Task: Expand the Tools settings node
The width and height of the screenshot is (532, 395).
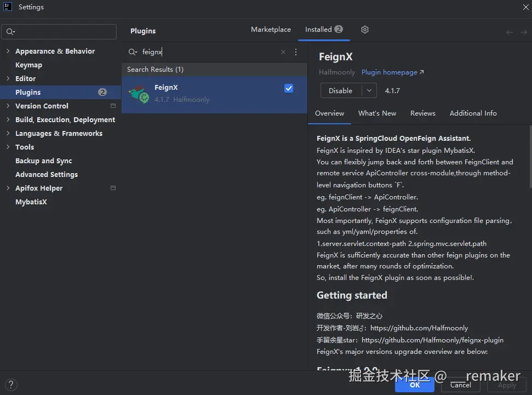Action: click(x=8, y=147)
